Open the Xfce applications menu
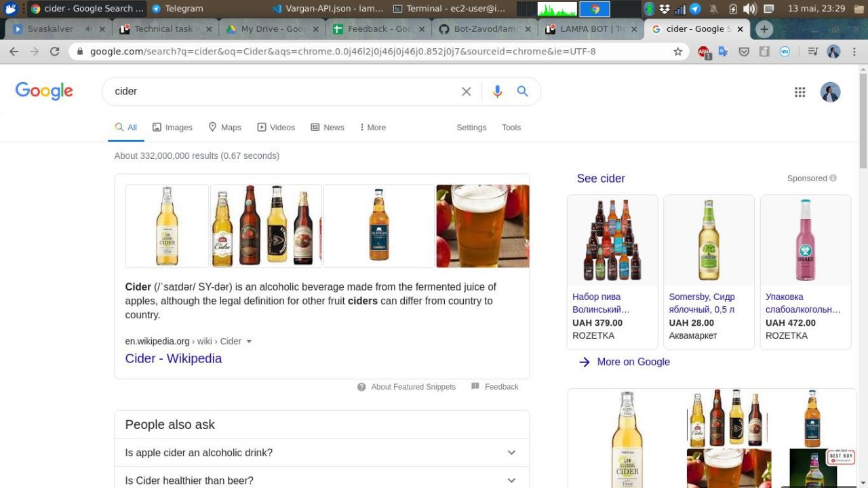The image size is (868, 488). pyautogui.click(x=10, y=9)
